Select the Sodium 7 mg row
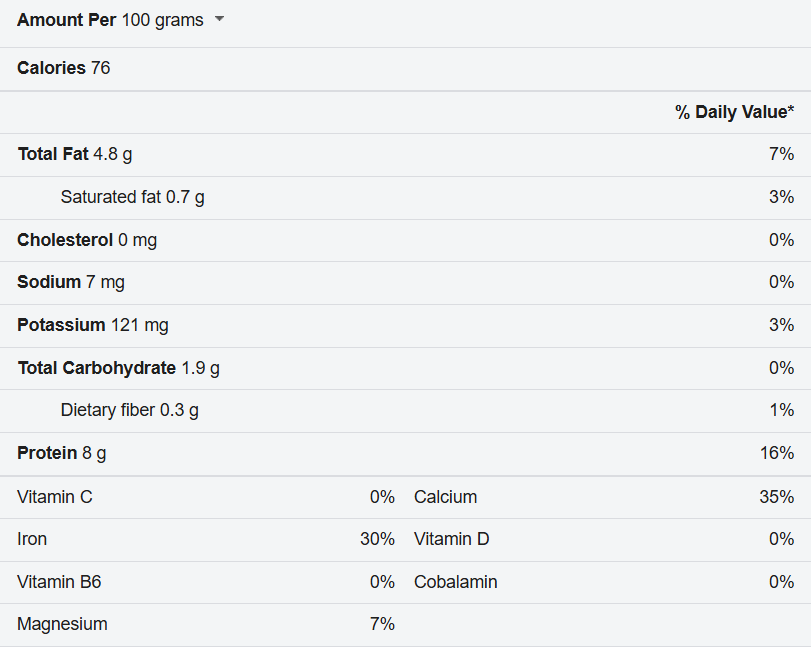Image resolution: width=811 pixels, height=647 pixels. [406, 283]
